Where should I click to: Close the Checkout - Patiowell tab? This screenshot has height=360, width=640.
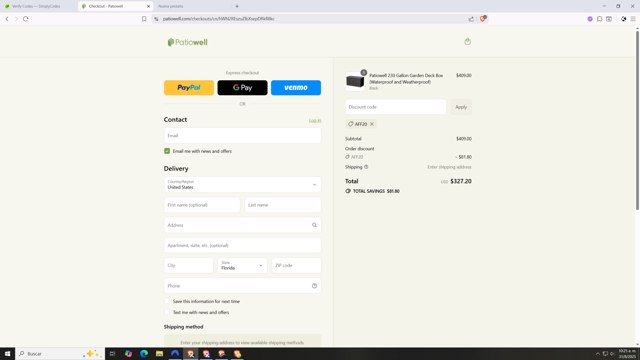click(x=148, y=6)
